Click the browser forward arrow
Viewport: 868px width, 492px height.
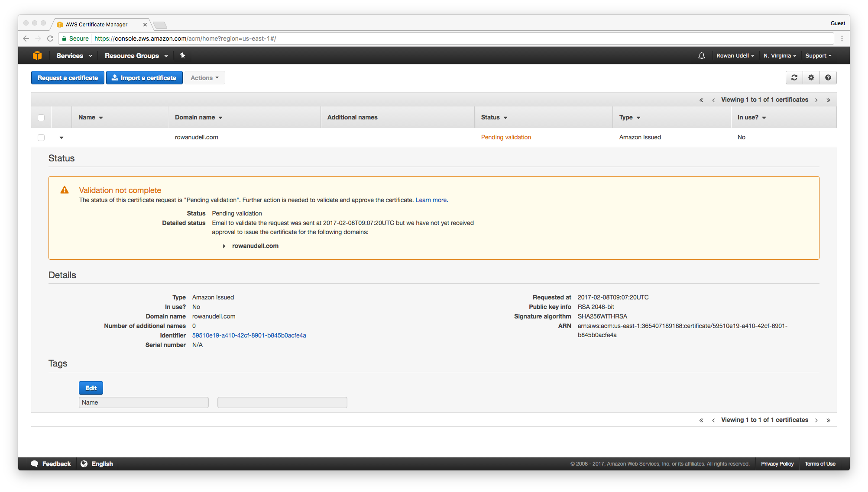pos(38,39)
